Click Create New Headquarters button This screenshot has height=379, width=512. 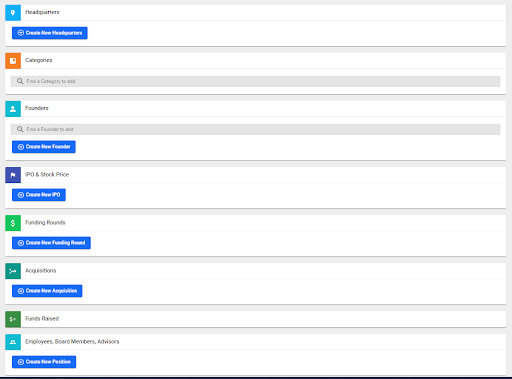[x=50, y=33]
